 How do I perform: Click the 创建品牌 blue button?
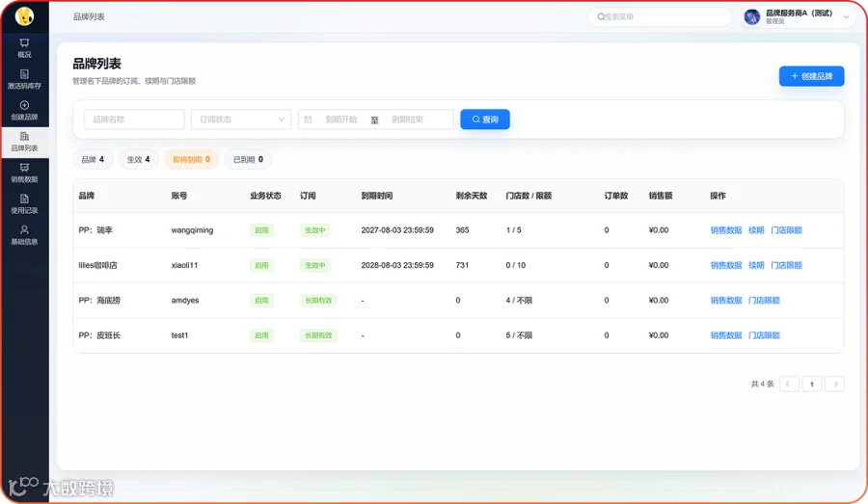tap(811, 76)
